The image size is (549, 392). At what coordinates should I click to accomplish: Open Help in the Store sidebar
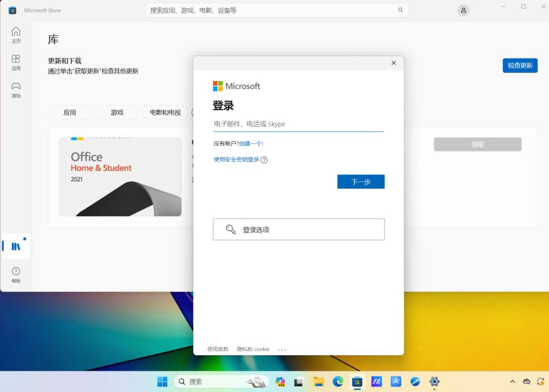coord(16,275)
